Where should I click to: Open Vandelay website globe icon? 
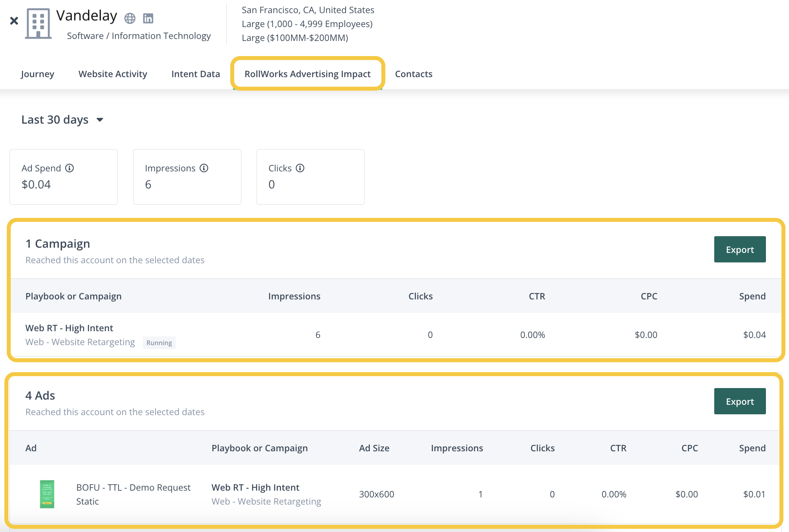point(130,18)
